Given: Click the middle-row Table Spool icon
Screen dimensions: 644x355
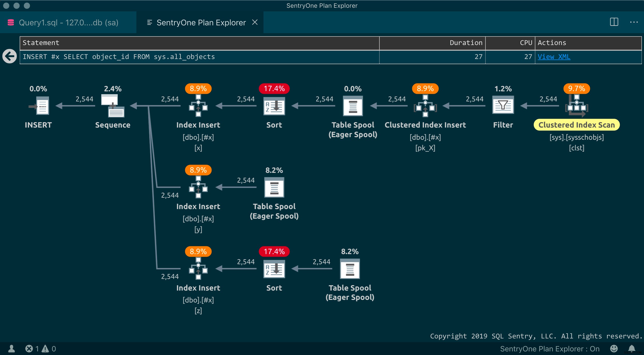Looking at the screenshot, I should 274,187.
